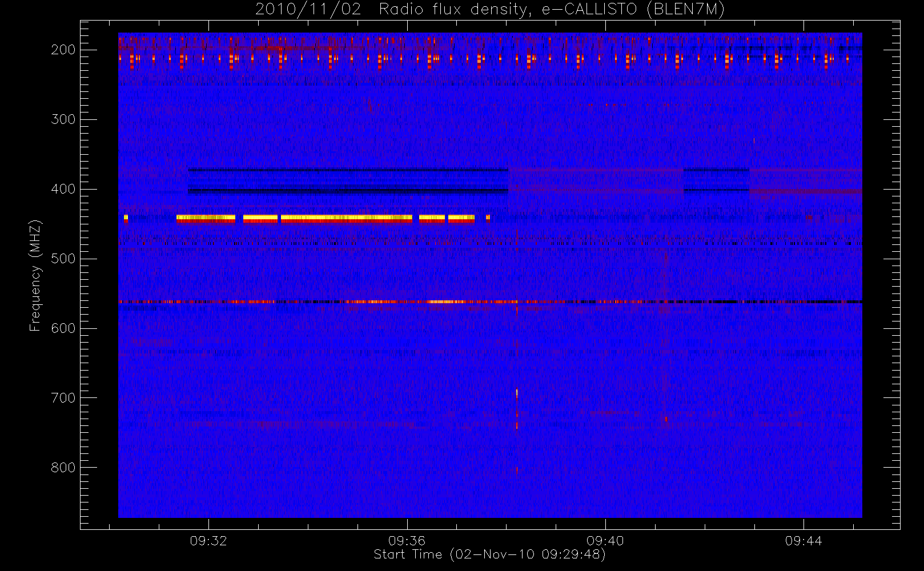
Task: Click the 09:36 time tick label
Action: coord(407,540)
